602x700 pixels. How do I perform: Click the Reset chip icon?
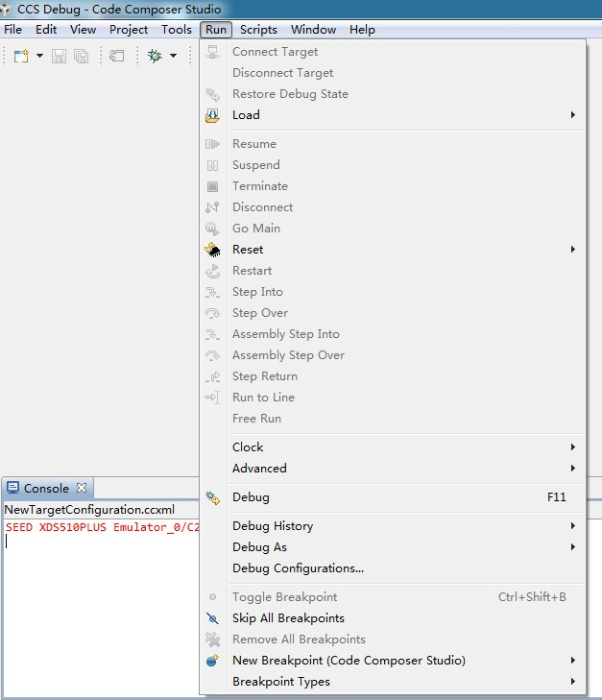212,250
